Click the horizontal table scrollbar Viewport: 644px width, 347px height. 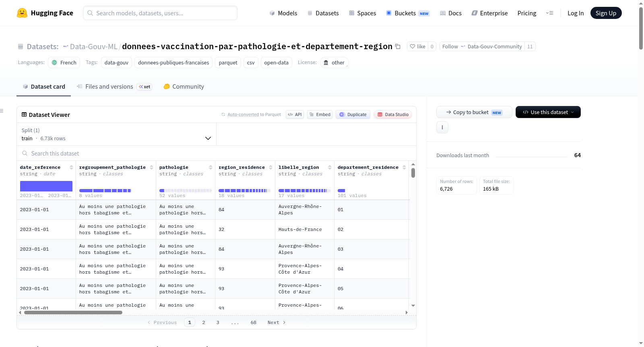73,312
